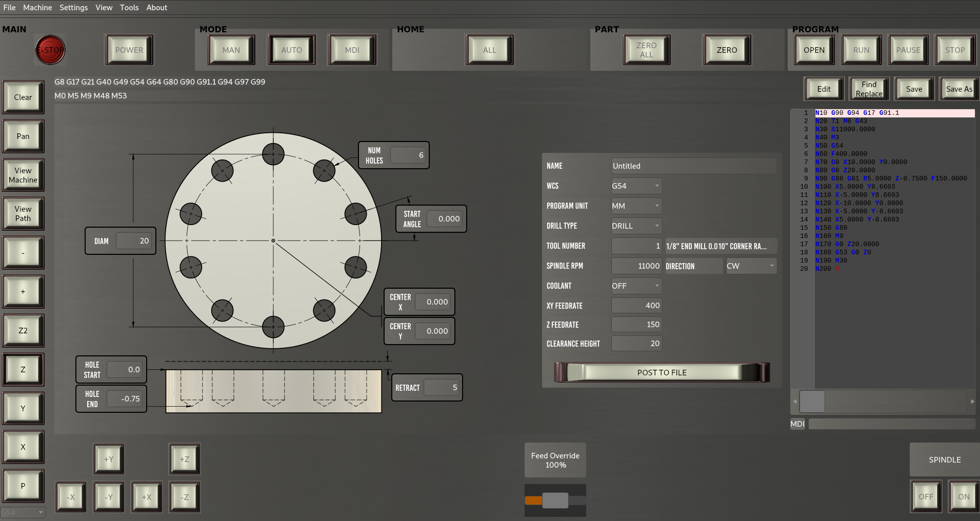This screenshot has width=980, height=521.
Task: Open Find Replace
Action: (x=869, y=89)
